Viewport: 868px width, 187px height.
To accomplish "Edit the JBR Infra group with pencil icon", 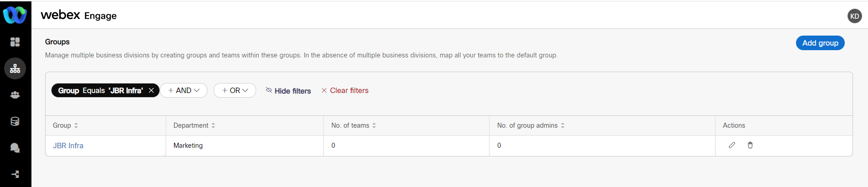I will (x=732, y=145).
